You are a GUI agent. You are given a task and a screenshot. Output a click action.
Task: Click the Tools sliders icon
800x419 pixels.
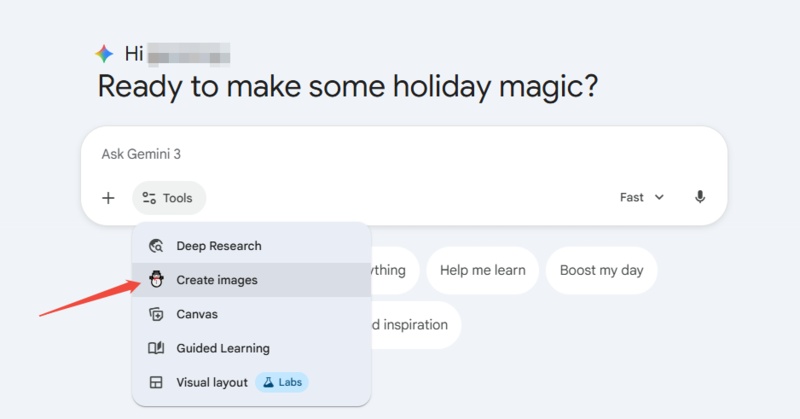[149, 198]
